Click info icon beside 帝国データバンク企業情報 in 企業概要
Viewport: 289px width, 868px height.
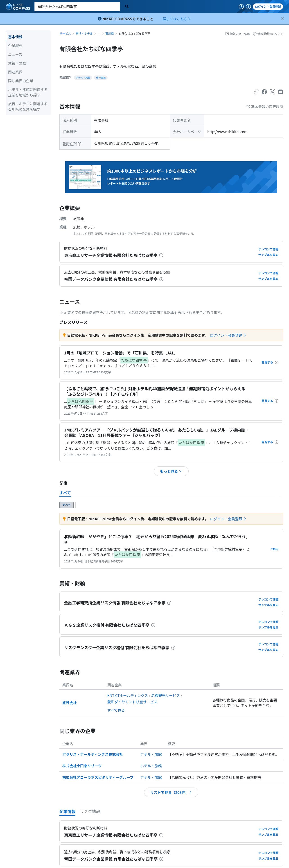click(161, 279)
